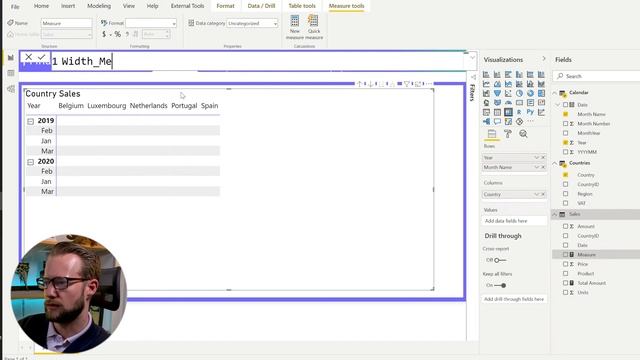Select the donut chart visualization
The width and height of the screenshot is (640, 360).
(530, 93)
